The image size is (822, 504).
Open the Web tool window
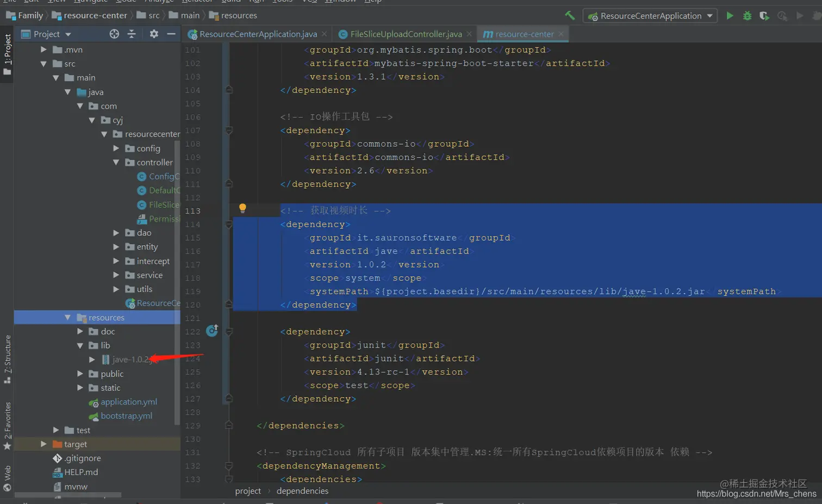pos(7,477)
